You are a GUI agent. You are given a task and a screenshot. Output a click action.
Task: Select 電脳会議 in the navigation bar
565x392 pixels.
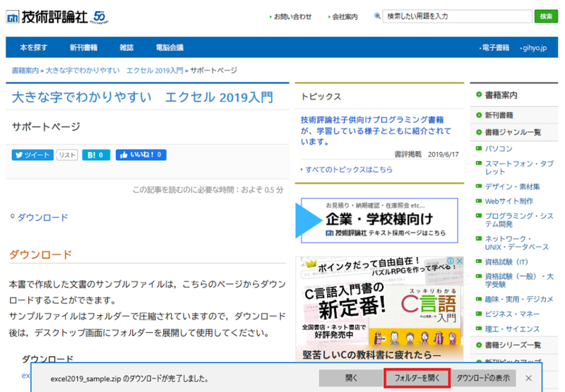pyautogui.click(x=169, y=47)
